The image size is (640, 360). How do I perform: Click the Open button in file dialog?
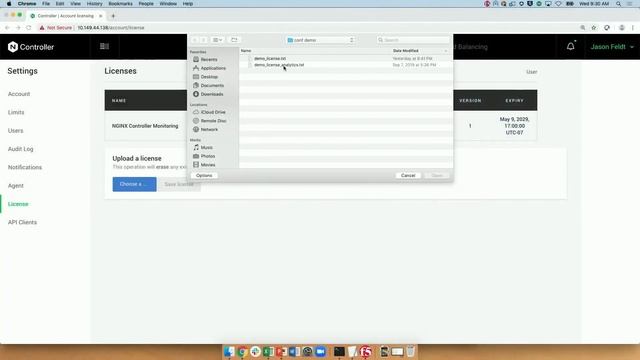(x=437, y=176)
